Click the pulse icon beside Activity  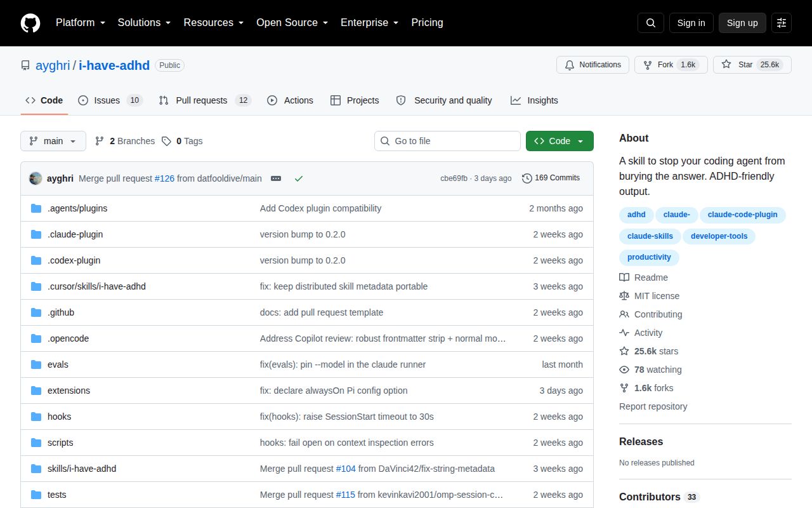coord(624,333)
